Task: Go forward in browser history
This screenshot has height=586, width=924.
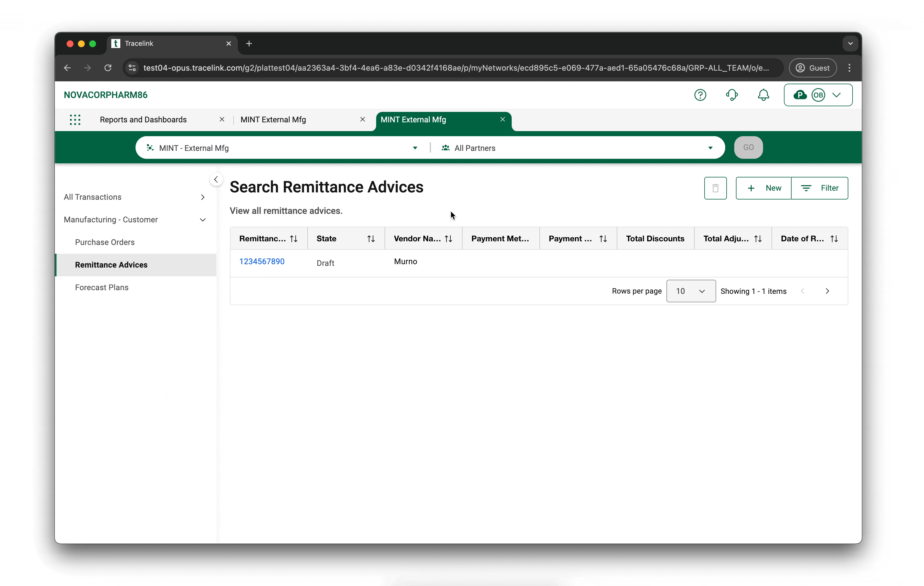Action: (x=88, y=68)
